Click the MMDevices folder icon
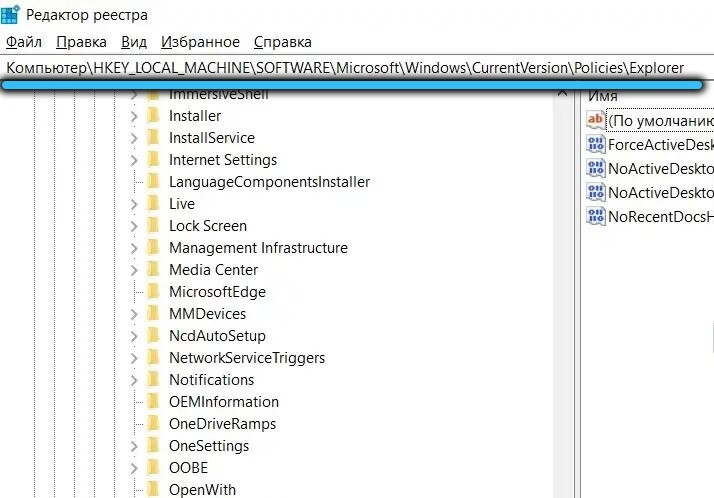The image size is (714, 498). pyautogui.click(x=153, y=314)
